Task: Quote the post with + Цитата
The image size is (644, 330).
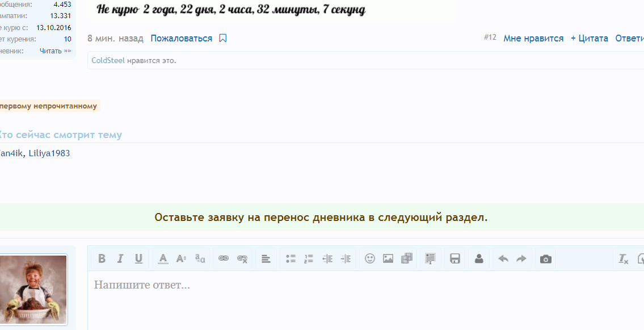Action: pos(590,38)
